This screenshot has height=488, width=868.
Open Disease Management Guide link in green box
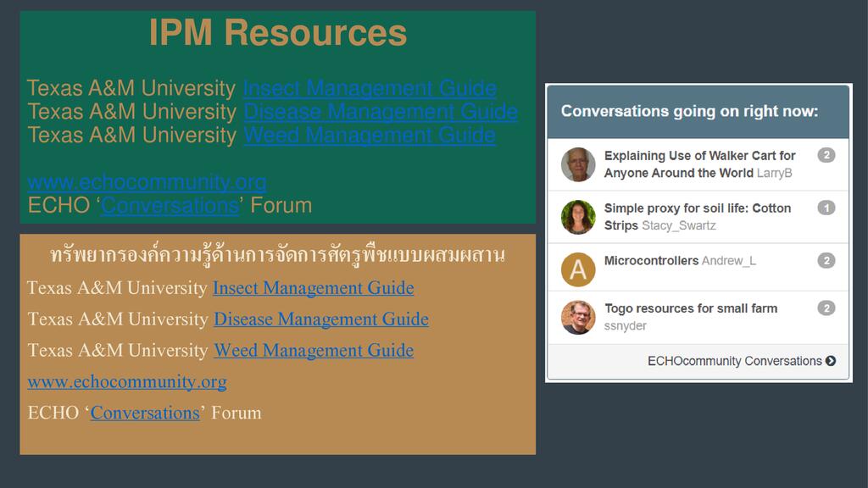point(380,112)
